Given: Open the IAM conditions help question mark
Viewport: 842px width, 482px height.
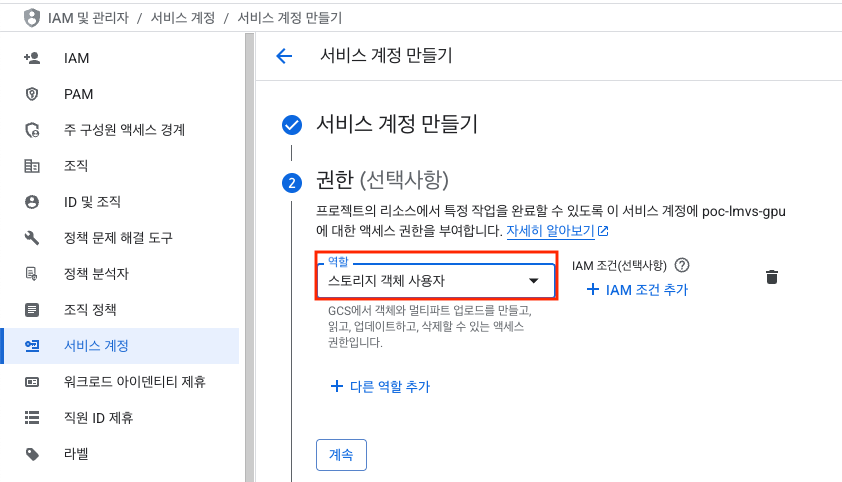Looking at the screenshot, I should click(682, 265).
